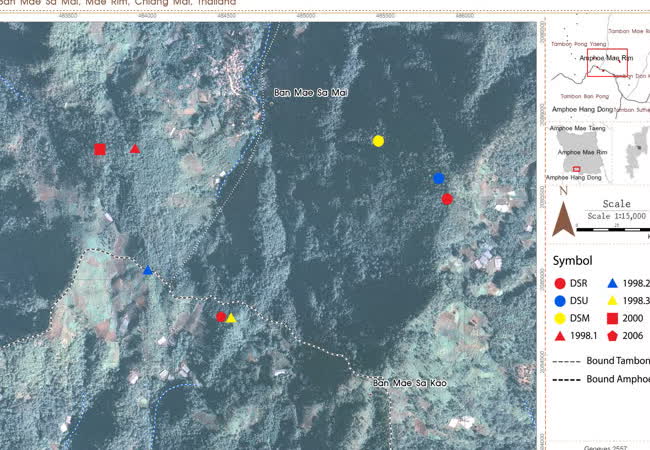Click the gray Thailand province inset thumbnail
Viewport: 650px width, 450px height.
637,152
